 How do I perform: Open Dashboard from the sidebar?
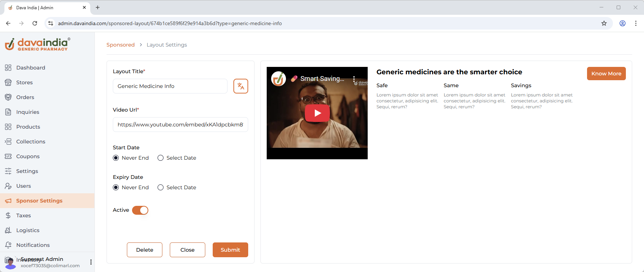point(30,68)
